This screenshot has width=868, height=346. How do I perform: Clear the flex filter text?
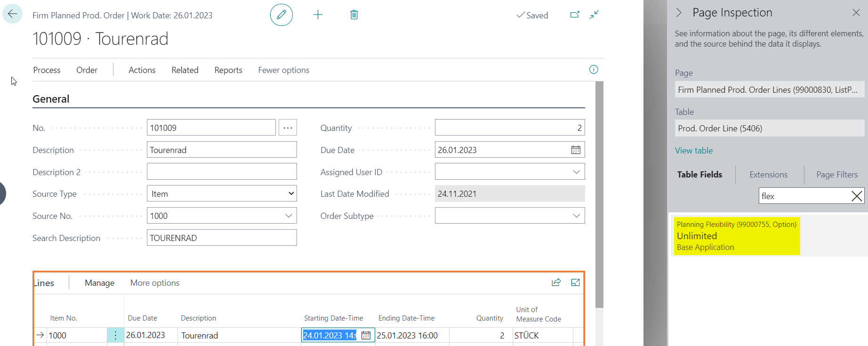point(857,196)
